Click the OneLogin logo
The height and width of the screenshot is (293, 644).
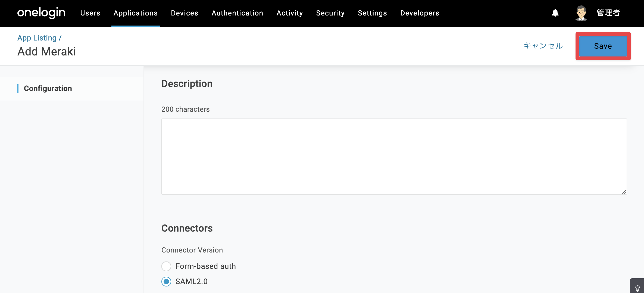pos(41,13)
